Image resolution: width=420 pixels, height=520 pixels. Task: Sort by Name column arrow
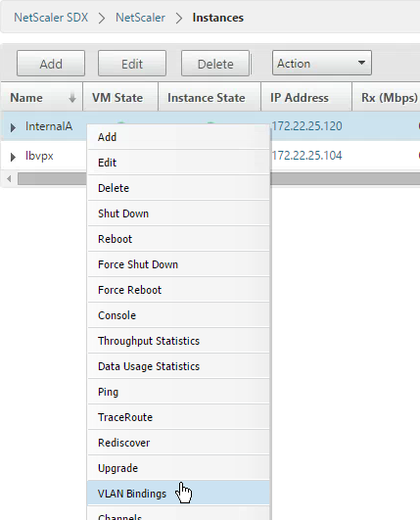71,98
